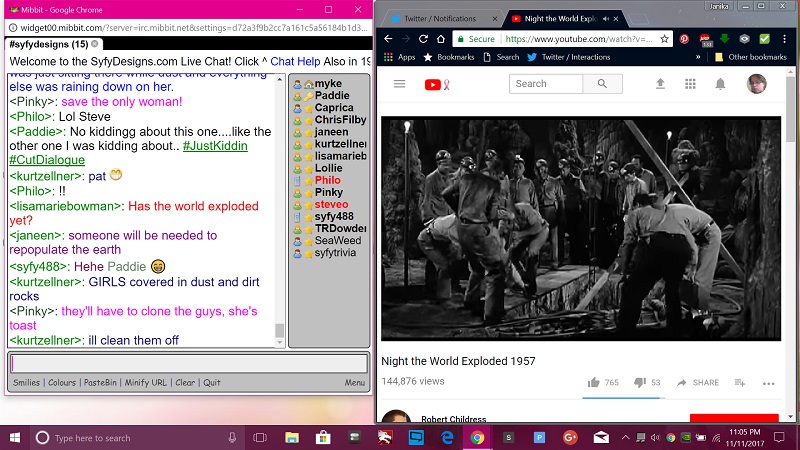Open the Adblock extension icon

tap(705, 39)
